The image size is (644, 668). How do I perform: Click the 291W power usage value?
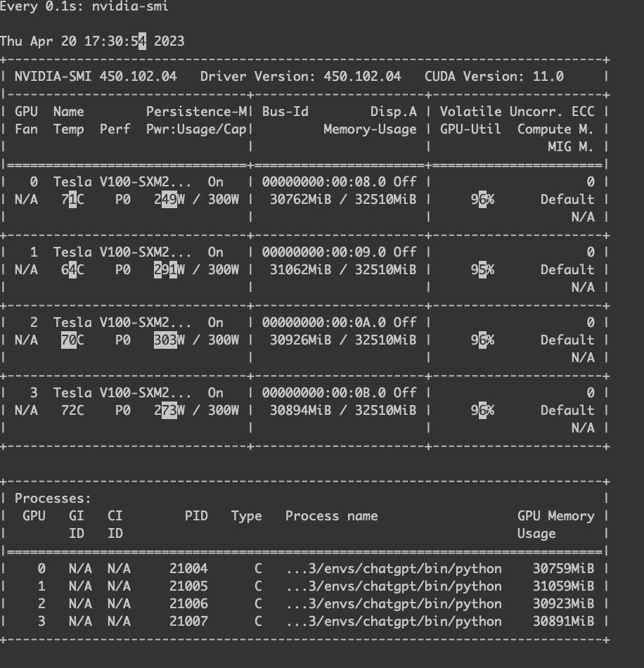169,270
